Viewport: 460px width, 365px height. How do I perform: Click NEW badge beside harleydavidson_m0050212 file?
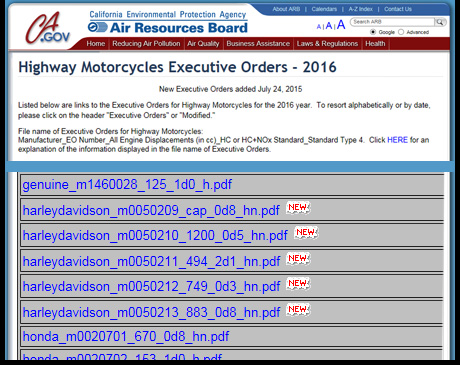[298, 284]
